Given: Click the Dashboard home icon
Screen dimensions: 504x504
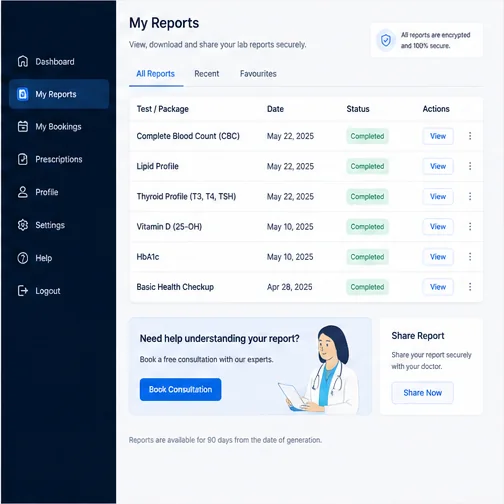Looking at the screenshot, I should click(x=23, y=61).
